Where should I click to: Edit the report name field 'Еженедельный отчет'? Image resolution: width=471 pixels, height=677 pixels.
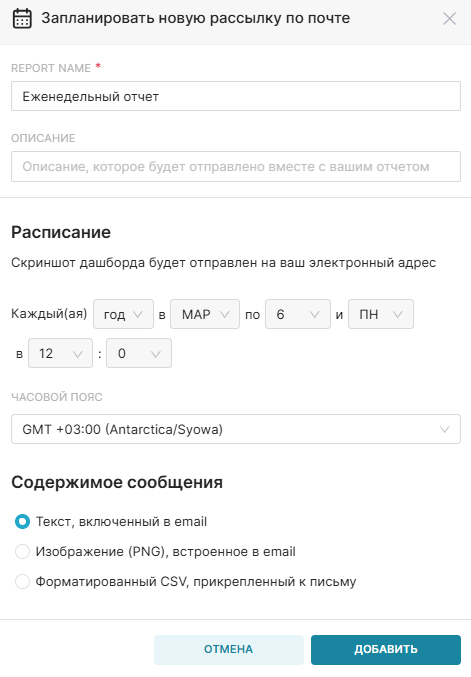pos(236,96)
